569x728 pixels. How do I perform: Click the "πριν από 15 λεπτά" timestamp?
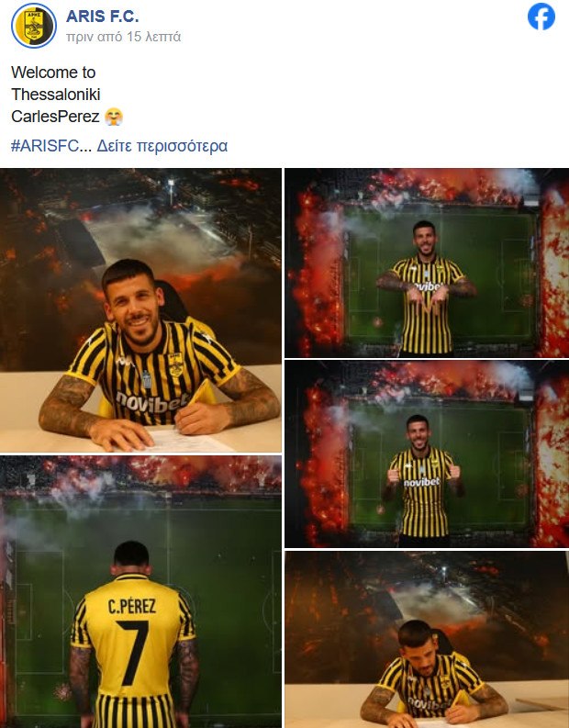pyautogui.click(x=124, y=37)
